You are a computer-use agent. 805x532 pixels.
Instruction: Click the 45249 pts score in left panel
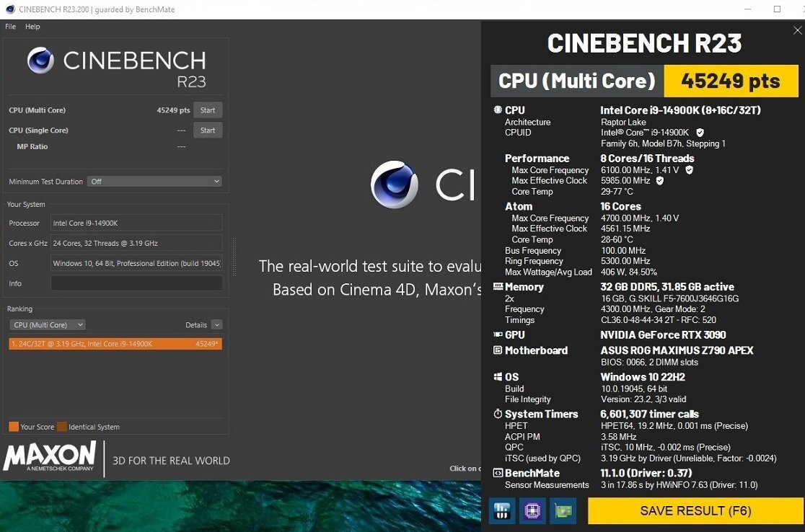pyautogui.click(x=174, y=110)
